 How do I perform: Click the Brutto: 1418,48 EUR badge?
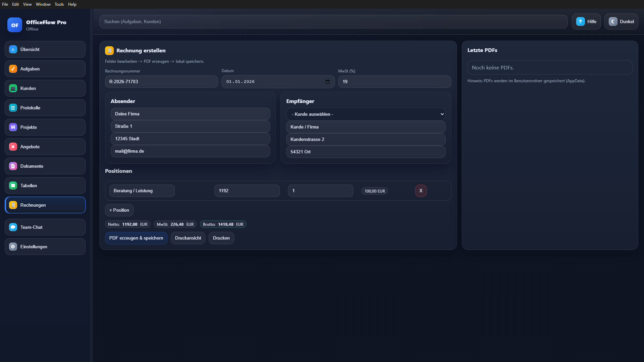tap(223, 224)
